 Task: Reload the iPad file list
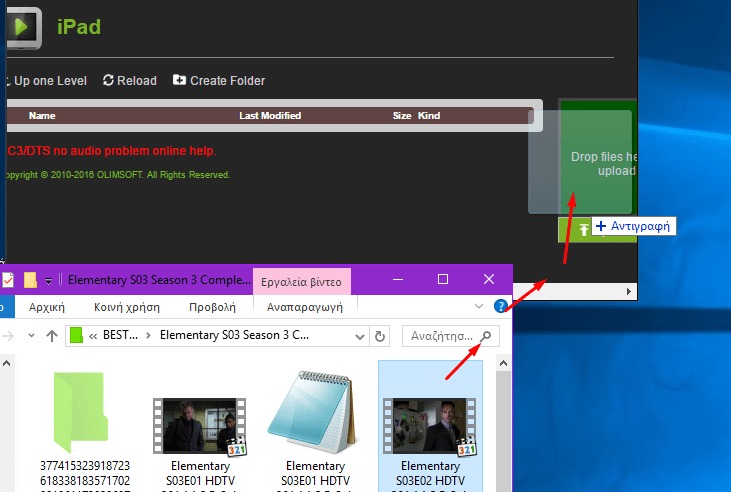click(x=130, y=81)
